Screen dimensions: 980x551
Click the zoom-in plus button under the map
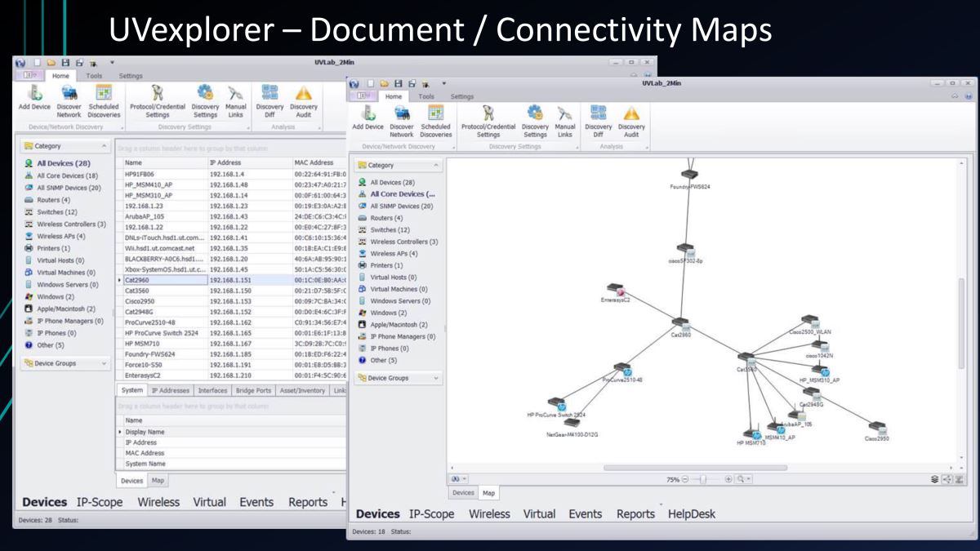click(x=728, y=478)
